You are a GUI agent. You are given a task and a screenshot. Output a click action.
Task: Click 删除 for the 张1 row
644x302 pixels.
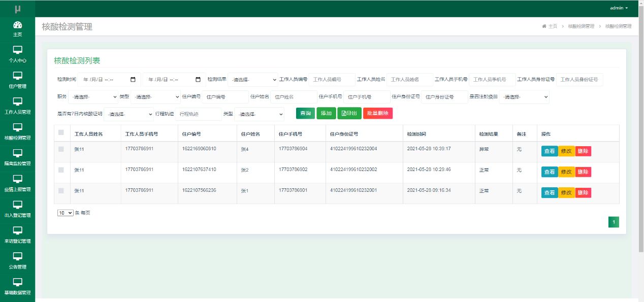[x=583, y=193]
